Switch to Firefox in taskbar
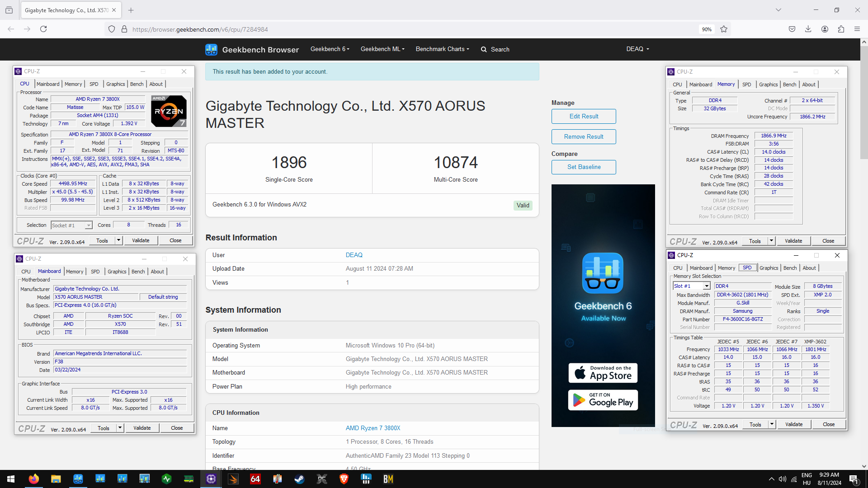This screenshot has height=488, width=868. coord(33,479)
